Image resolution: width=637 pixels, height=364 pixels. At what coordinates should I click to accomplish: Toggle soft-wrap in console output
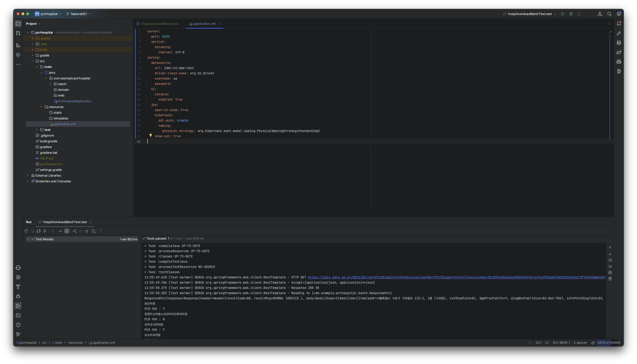(610, 260)
